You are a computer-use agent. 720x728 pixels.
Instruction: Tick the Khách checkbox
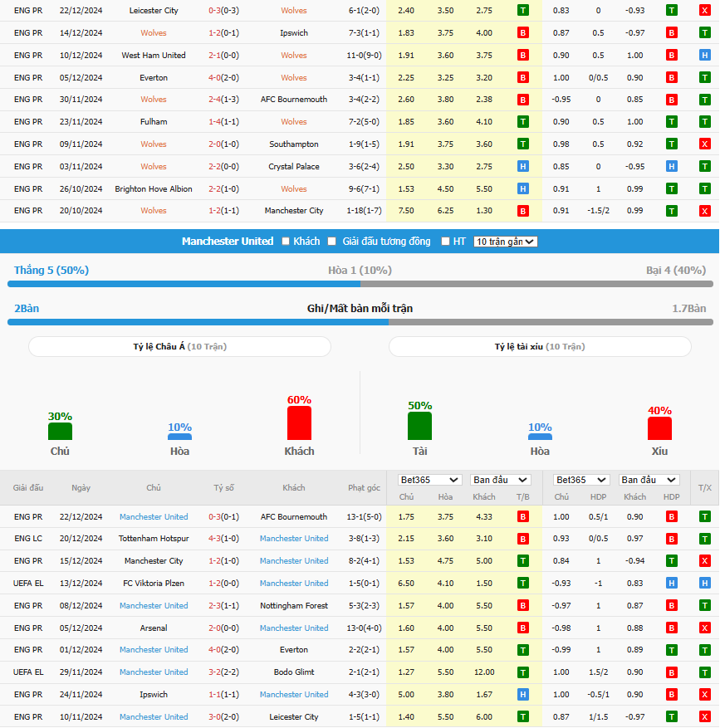(286, 242)
